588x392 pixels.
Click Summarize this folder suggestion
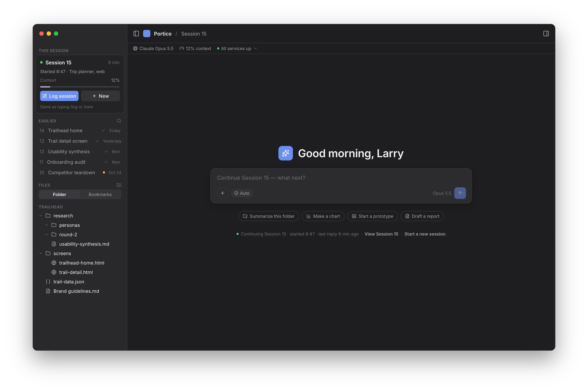point(269,216)
